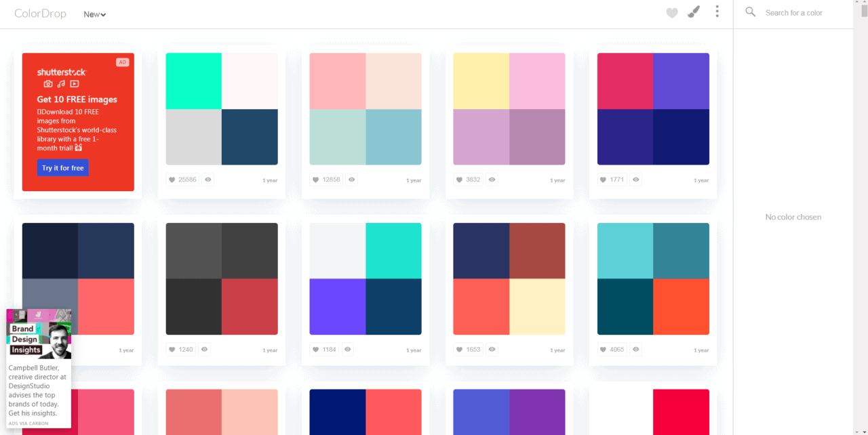Pick the mauve purple swatch in 3832 palette
868x435 pixels.
[x=537, y=137]
